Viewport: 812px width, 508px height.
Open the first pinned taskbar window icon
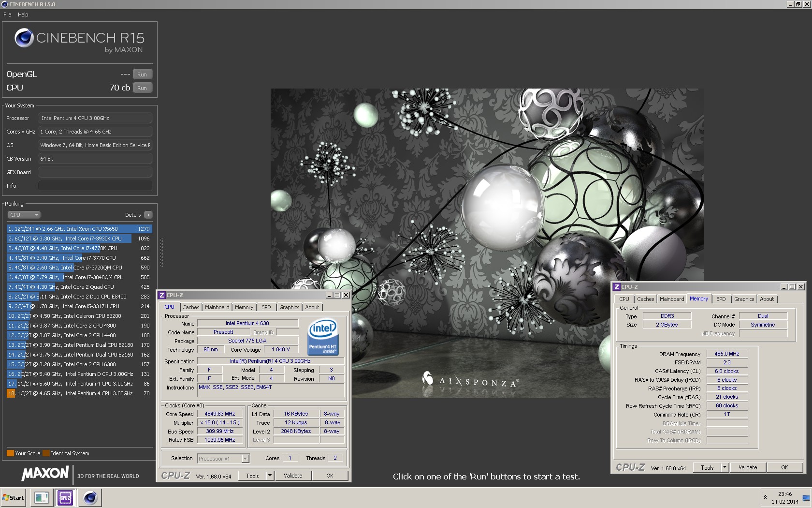pyautogui.click(x=41, y=497)
